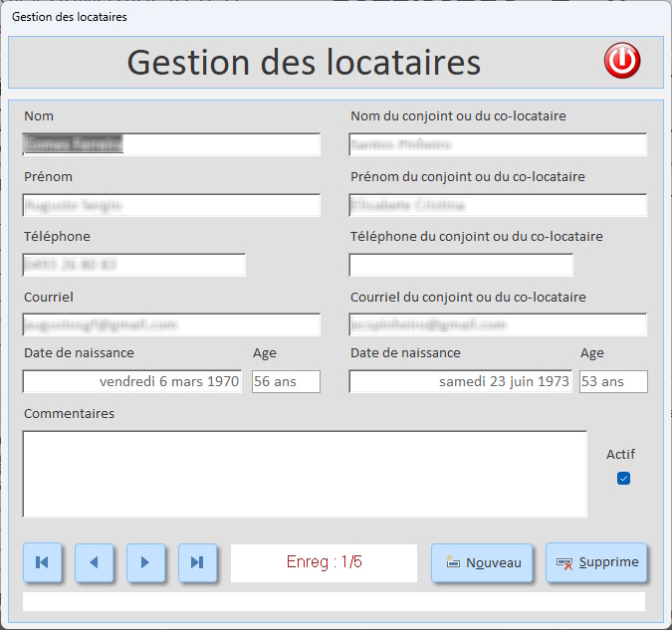Click the Commentaires text area
Image resolution: width=672 pixels, height=630 pixels.
point(305,474)
